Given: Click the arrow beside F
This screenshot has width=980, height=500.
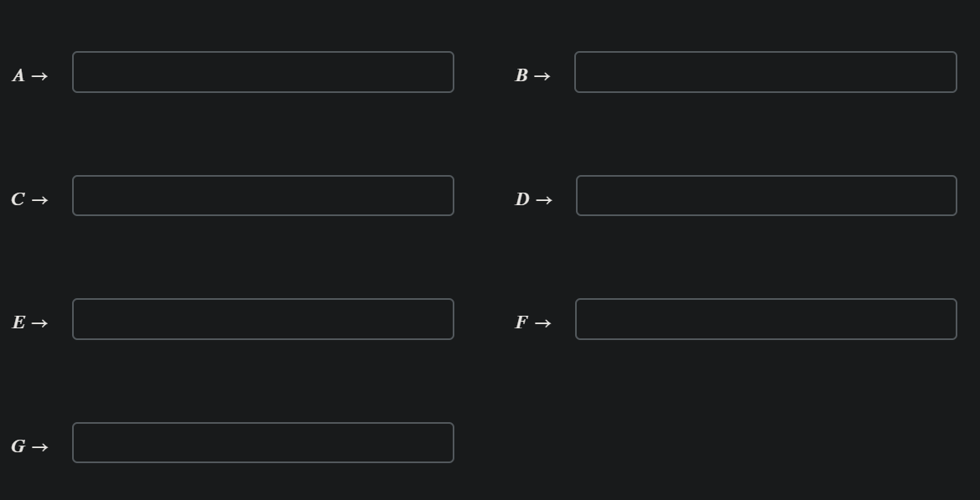Looking at the screenshot, I should point(542,322).
